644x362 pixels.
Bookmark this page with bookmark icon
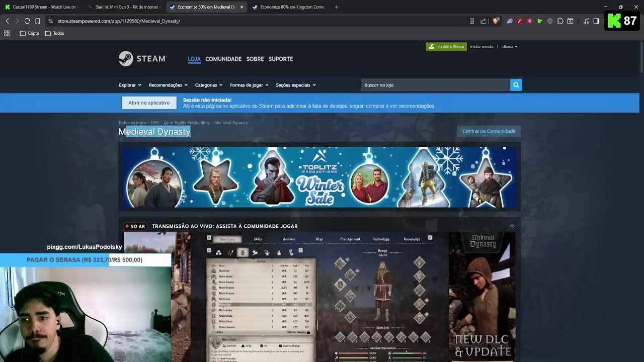(37, 21)
